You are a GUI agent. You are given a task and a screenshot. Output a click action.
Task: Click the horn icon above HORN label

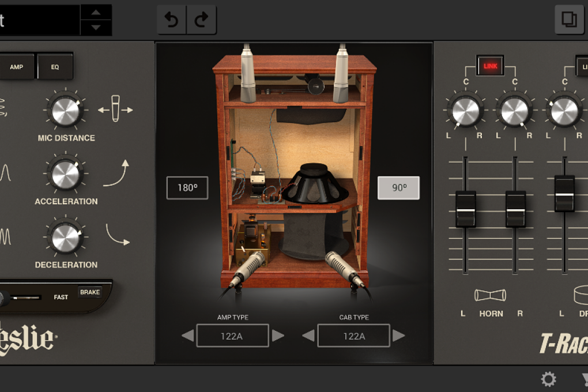click(490, 295)
